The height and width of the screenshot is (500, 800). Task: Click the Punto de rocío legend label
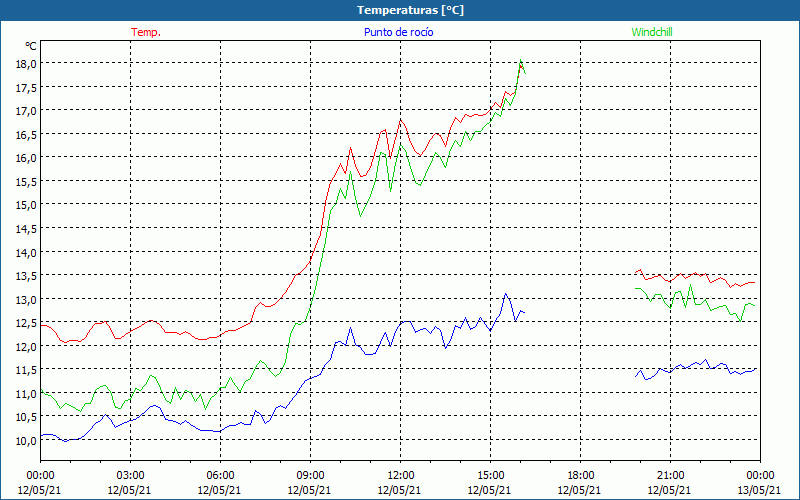pos(398,32)
